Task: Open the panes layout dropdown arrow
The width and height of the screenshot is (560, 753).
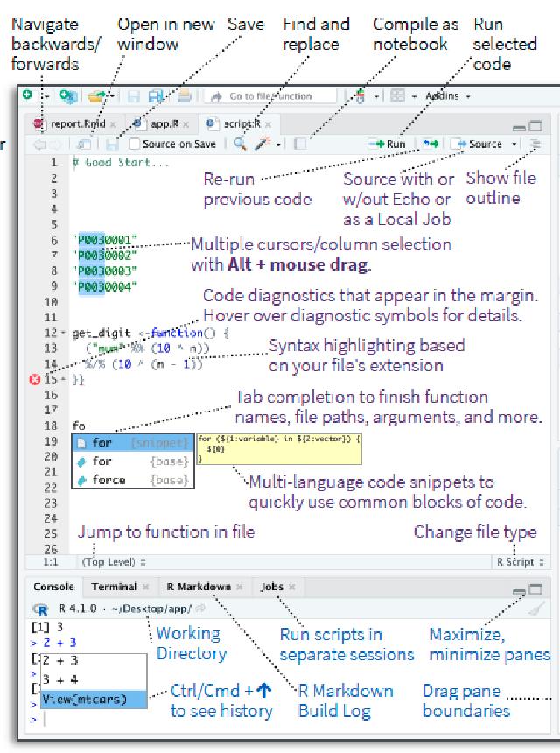Action: click(x=414, y=96)
